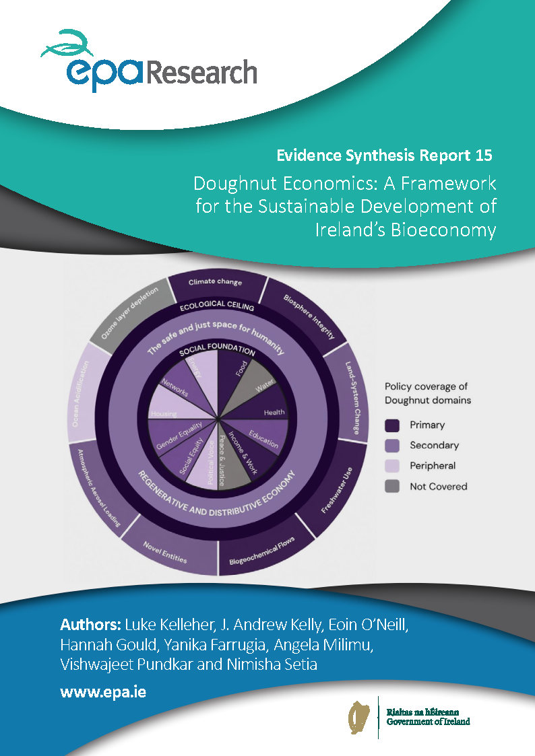Image resolution: width=535 pixels, height=756 pixels.
Task: Click the 'Policy coverage of' legend heading
Action: (426, 386)
